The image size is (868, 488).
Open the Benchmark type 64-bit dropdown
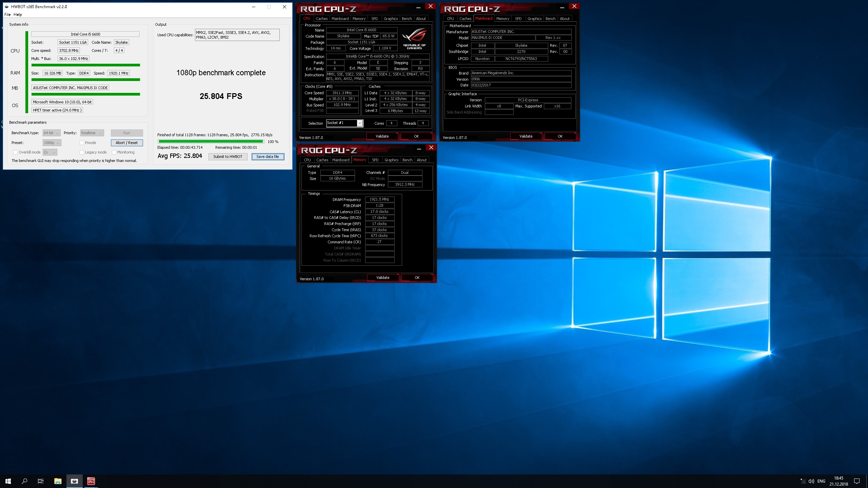click(52, 133)
